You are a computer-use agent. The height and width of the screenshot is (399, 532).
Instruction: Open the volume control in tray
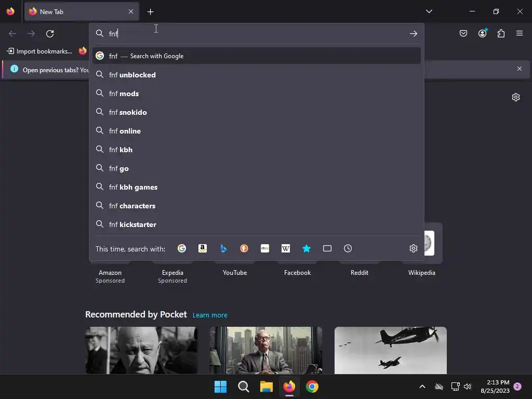click(x=468, y=387)
